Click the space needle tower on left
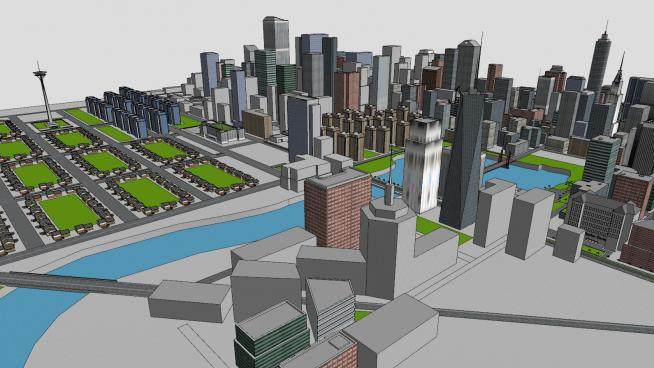Image resolution: width=654 pixels, height=368 pixels. (x=43, y=94)
